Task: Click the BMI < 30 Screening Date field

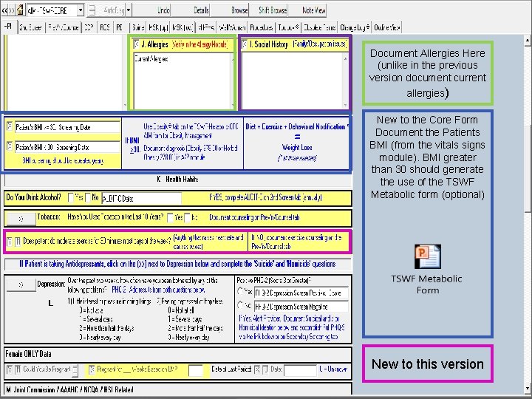Action: [x=67, y=147]
